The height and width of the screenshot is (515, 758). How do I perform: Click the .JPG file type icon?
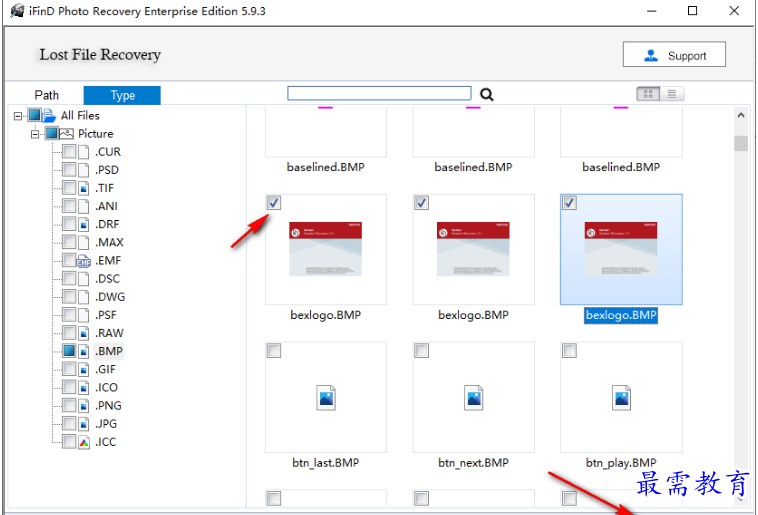pos(84,424)
